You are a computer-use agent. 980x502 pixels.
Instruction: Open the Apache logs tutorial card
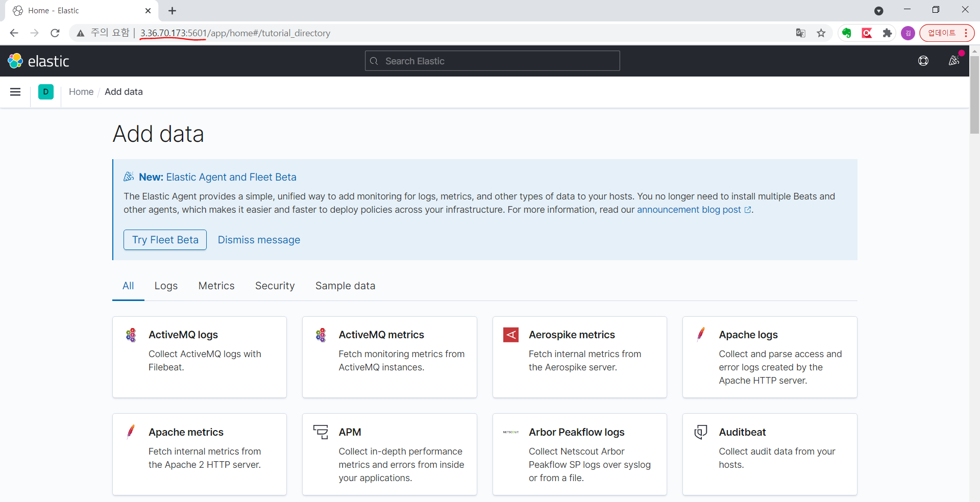click(x=770, y=357)
